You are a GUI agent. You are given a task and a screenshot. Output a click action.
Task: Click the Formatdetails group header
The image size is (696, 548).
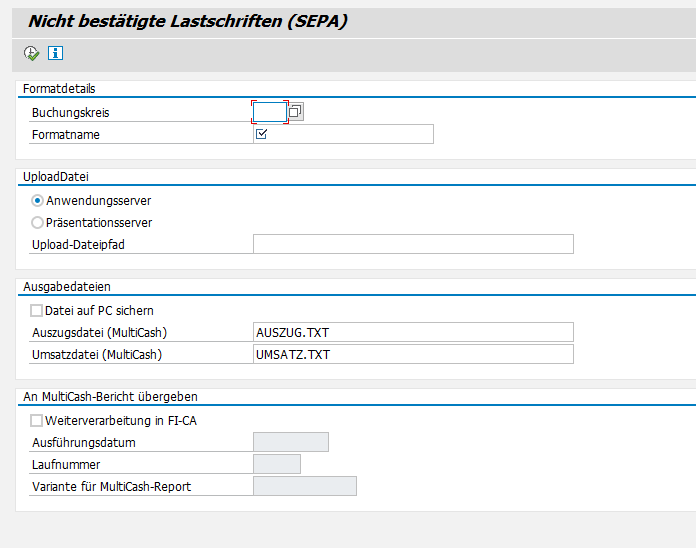pos(59,89)
